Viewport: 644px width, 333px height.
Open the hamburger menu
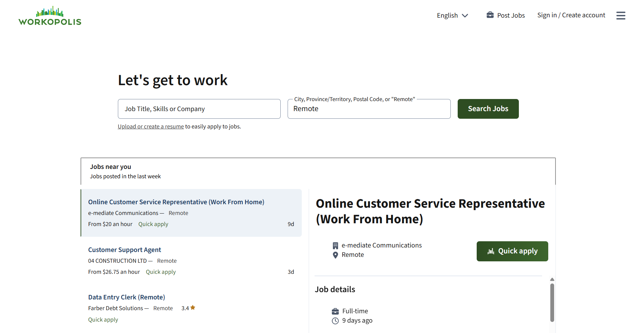pos(620,16)
